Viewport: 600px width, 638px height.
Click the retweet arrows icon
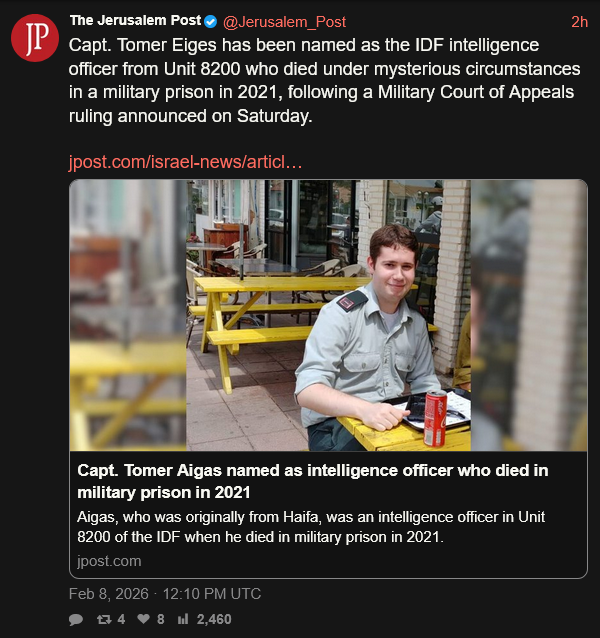(105, 619)
